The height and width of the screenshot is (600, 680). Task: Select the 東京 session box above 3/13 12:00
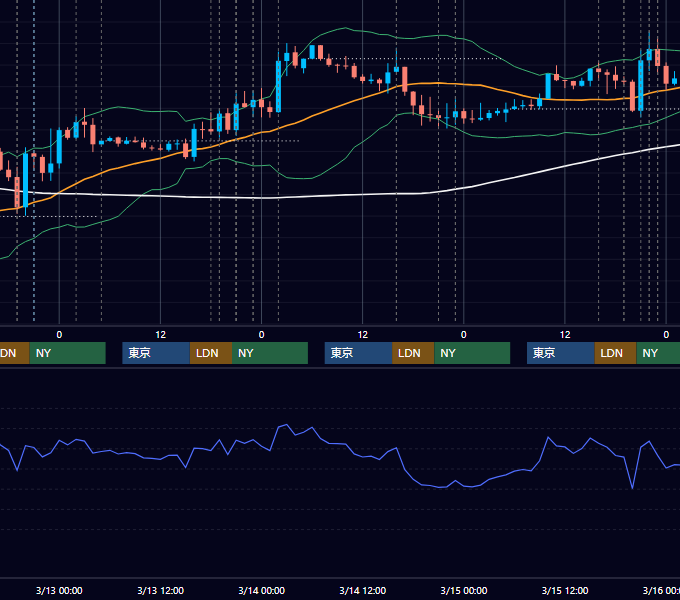156,353
